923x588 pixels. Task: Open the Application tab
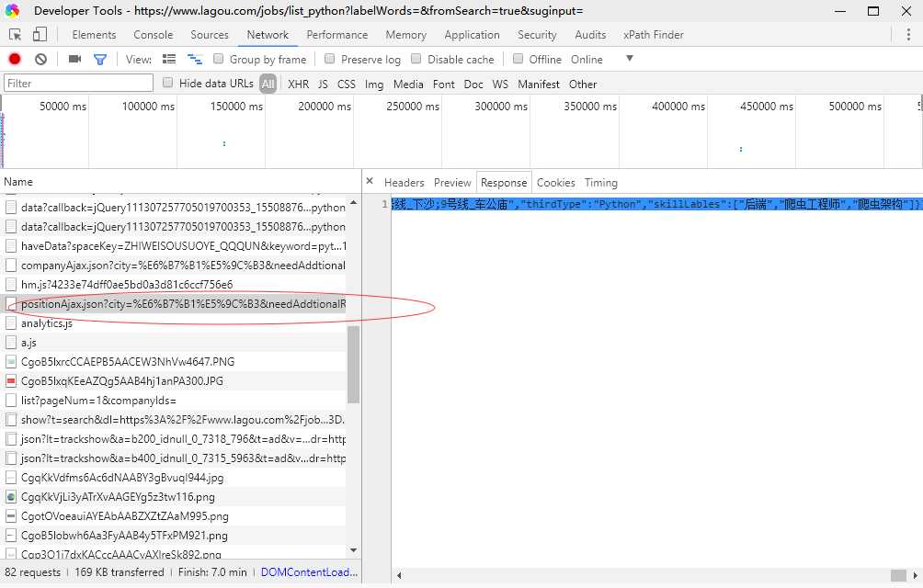pyautogui.click(x=473, y=35)
